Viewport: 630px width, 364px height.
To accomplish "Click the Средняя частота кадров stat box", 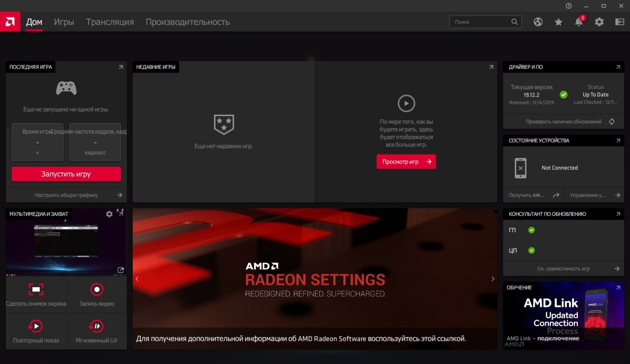I will (95, 142).
